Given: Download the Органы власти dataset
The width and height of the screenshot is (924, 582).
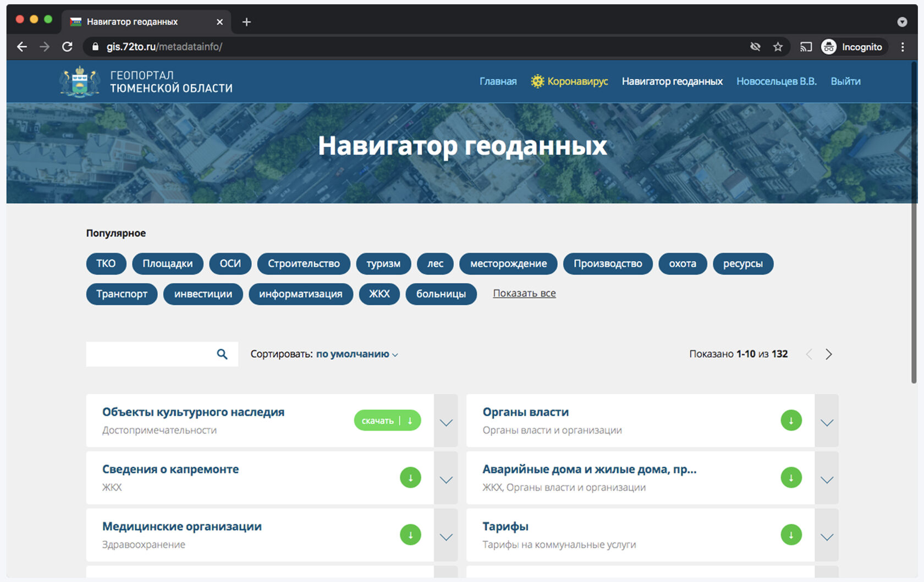Looking at the screenshot, I should 791,421.
